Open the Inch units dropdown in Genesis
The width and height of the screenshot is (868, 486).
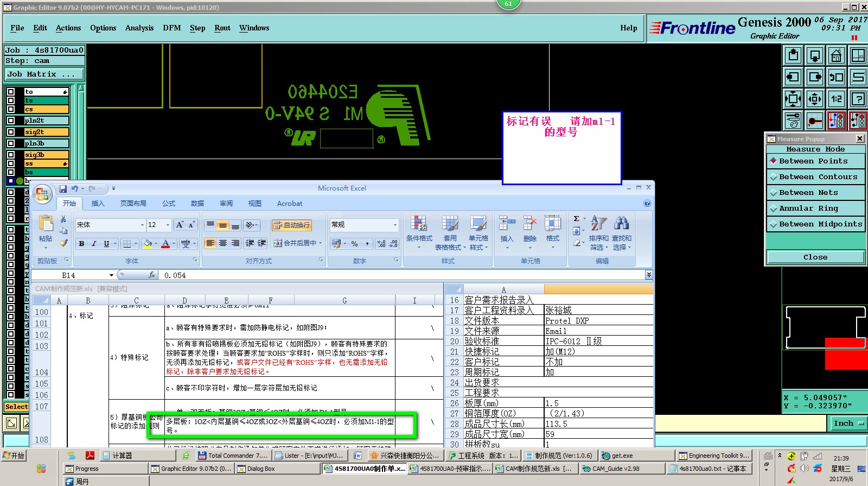click(x=848, y=424)
